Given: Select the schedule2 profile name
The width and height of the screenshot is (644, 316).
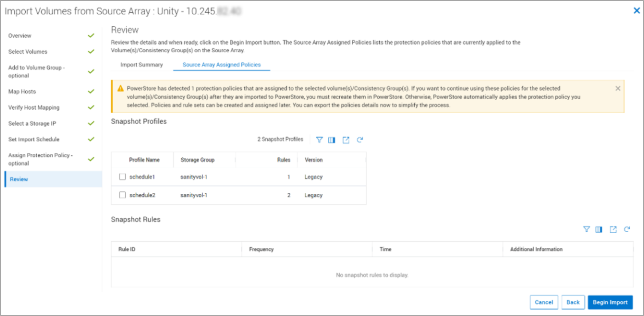Looking at the screenshot, I should [x=142, y=195].
